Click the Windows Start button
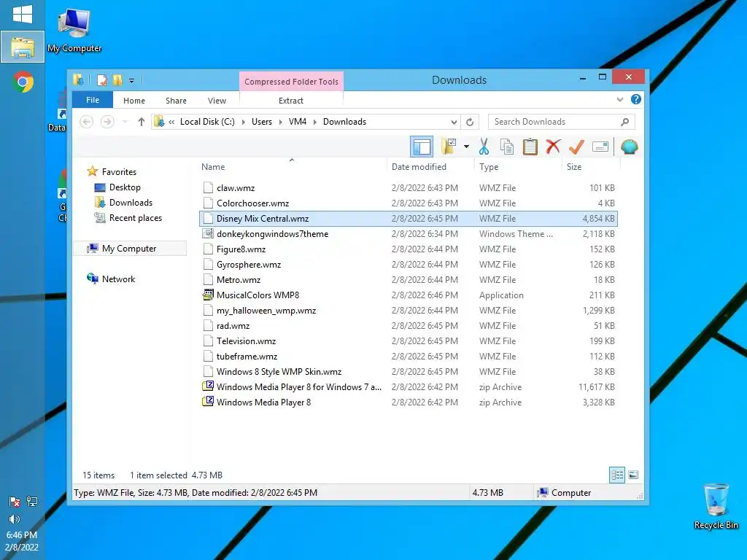Viewport: 747px width, 560px height. coord(23,15)
